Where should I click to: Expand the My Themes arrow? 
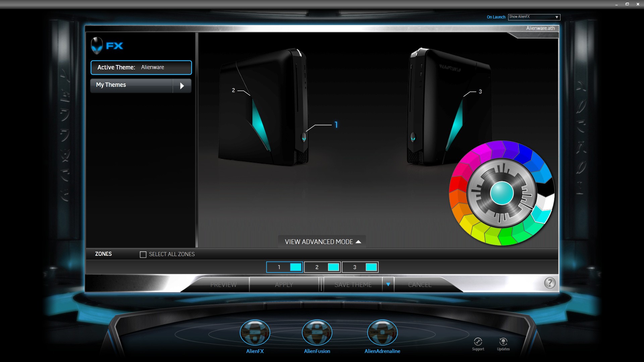(182, 86)
